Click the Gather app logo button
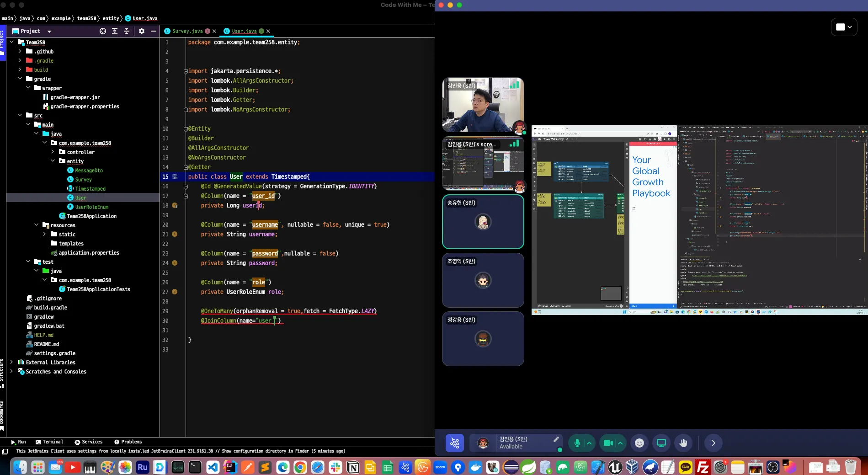The image size is (868, 475). pyautogui.click(x=455, y=443)
